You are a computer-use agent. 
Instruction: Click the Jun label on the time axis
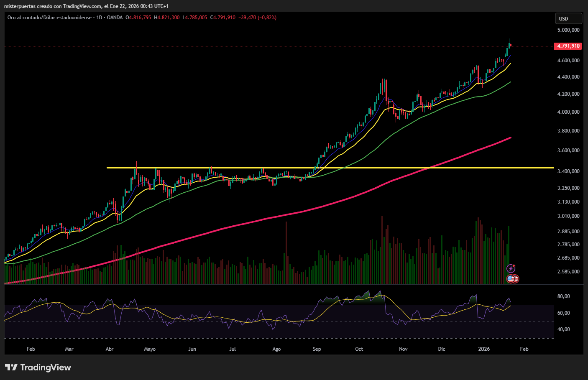(x=192, y=349)
